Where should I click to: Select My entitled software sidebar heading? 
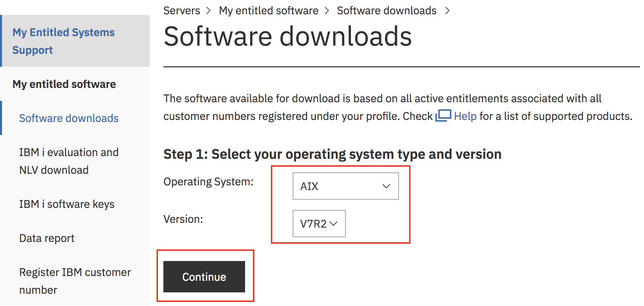[x=64, y=84]
